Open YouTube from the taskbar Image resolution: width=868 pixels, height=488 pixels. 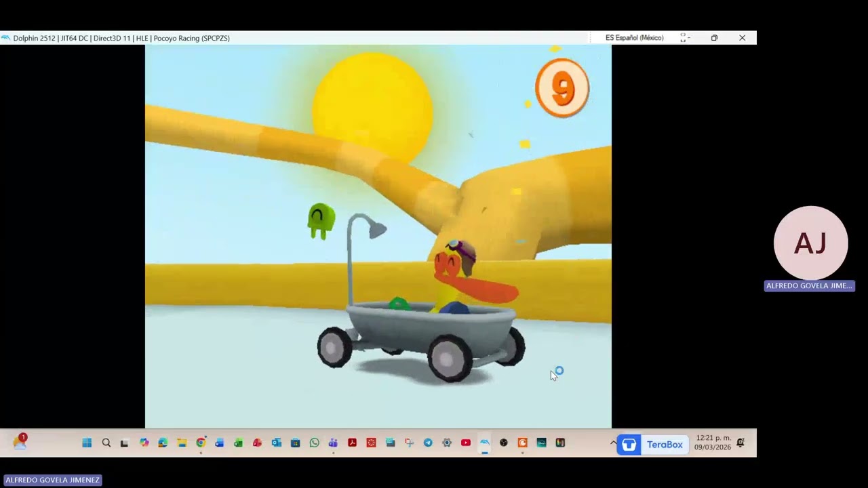point(466,443)
